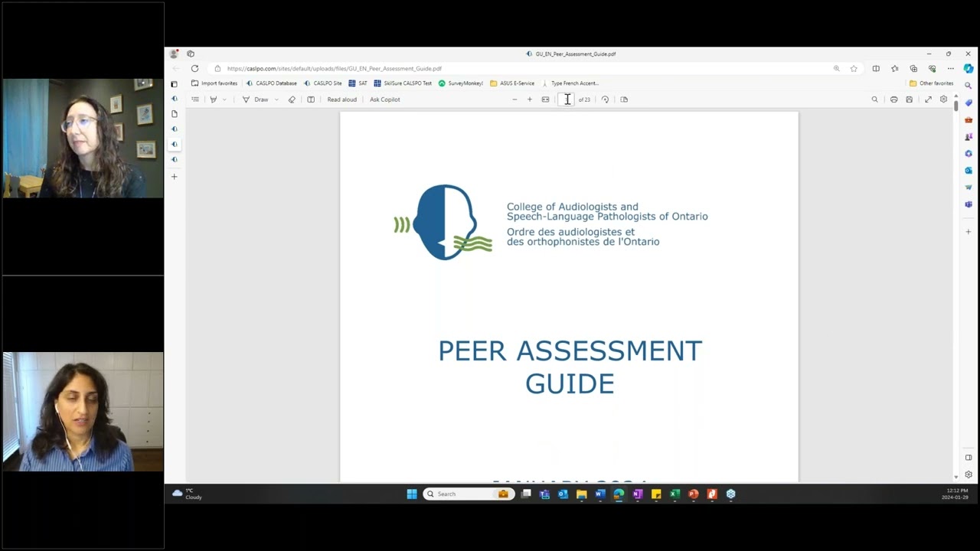The width and height of the screenshot is (980, 551).
Task: Open the CASLPO Site bookmark
Action: [323, 83]
